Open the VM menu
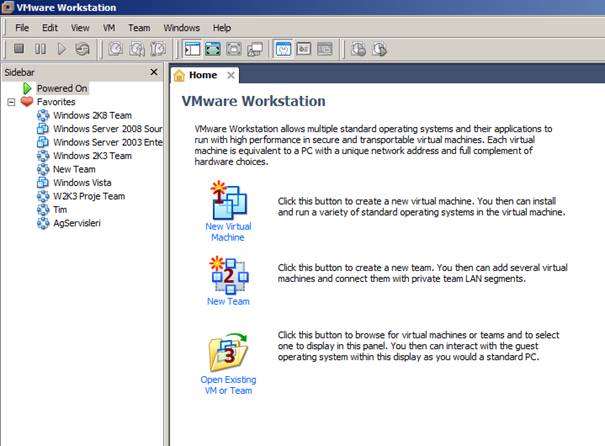Screen dimensions: 605x446 point(109,28)
